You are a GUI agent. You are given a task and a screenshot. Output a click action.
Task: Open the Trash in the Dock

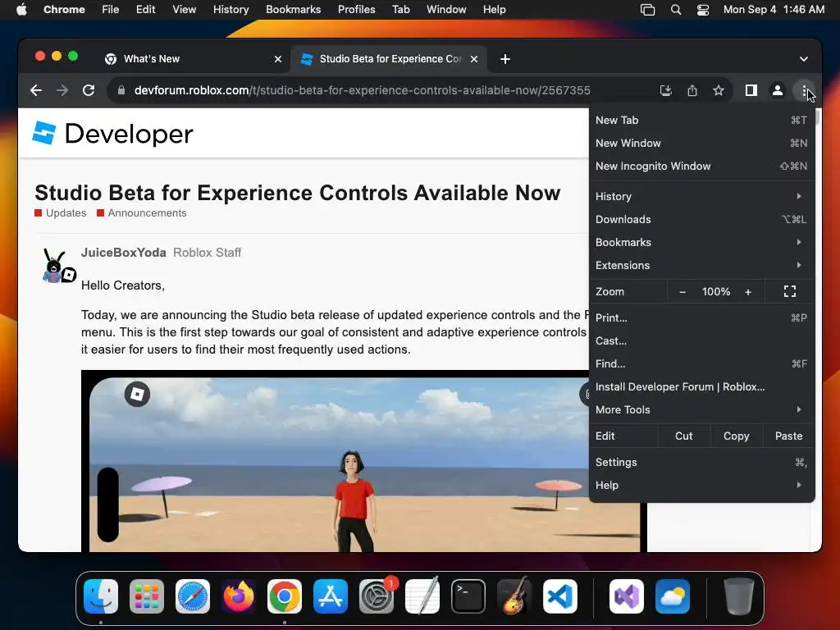pyautogui.click(x=739, y=596)
